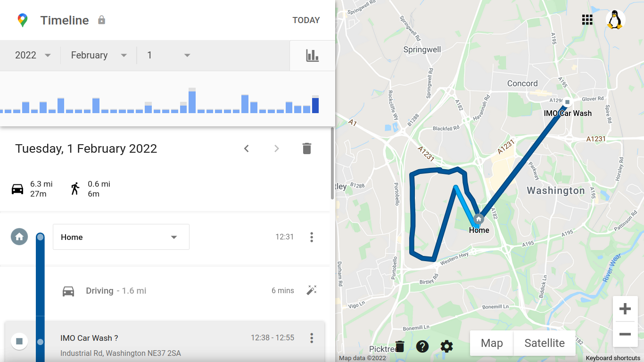Open the day number dropdown

168,55
